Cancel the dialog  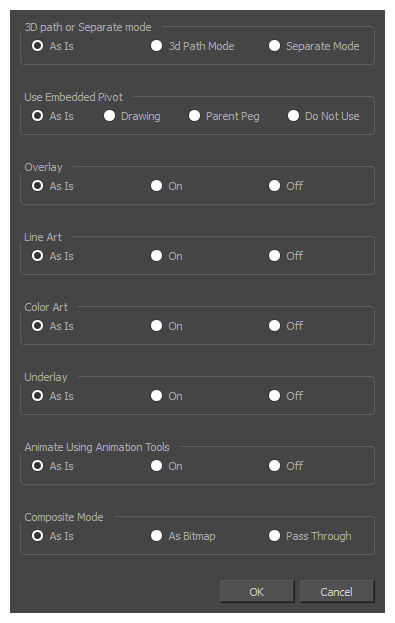point(337,592)
